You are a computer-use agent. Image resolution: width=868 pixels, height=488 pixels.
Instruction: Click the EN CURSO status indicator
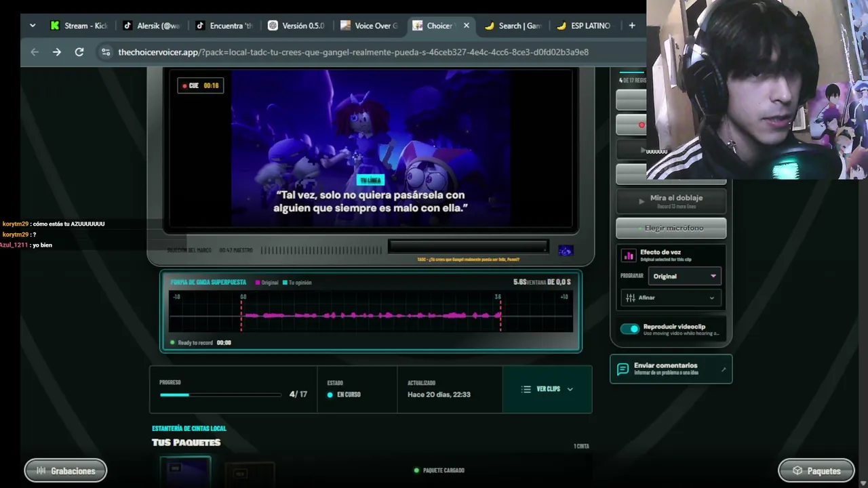[x=344, y=394]
